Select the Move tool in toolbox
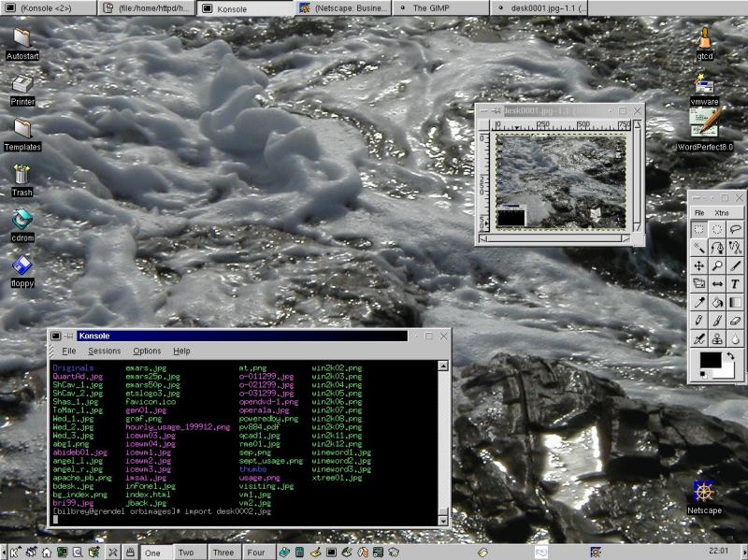 698,266
